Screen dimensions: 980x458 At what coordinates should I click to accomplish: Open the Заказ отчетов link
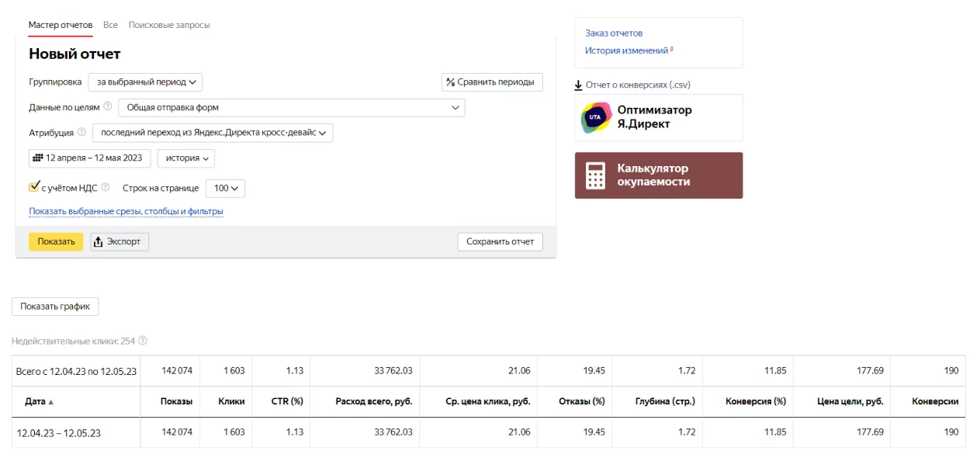pos(614,33)
